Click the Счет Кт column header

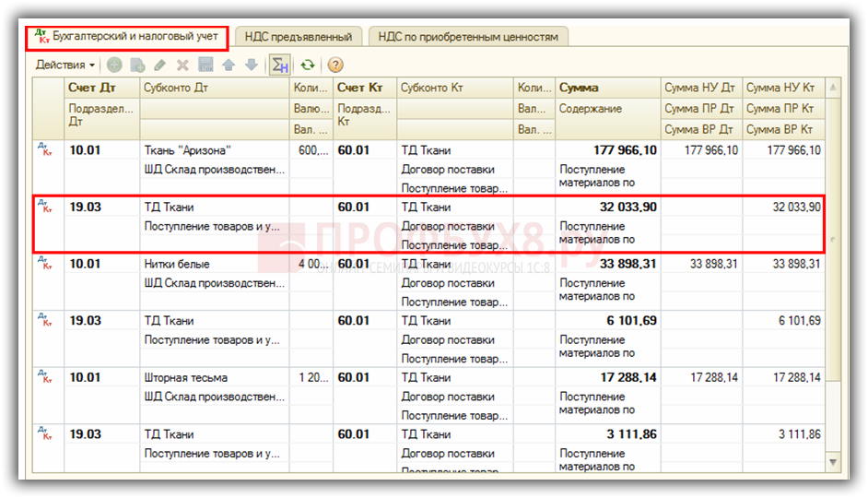(365, 88)
